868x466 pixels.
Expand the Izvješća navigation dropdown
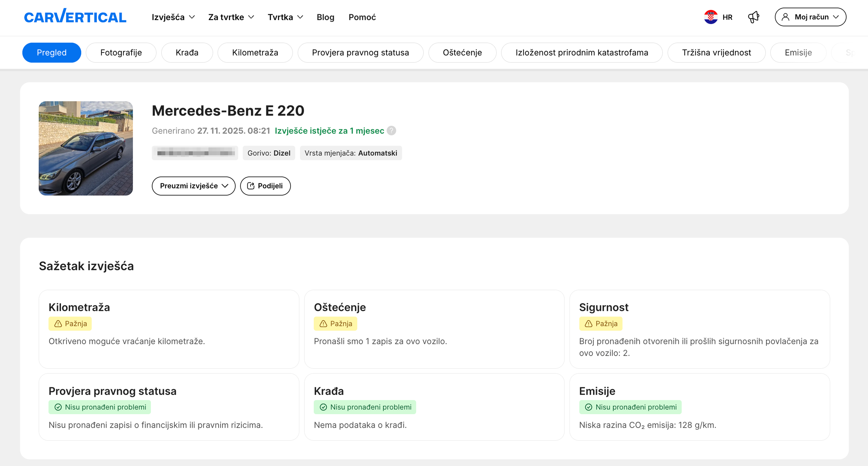(173, 17)
